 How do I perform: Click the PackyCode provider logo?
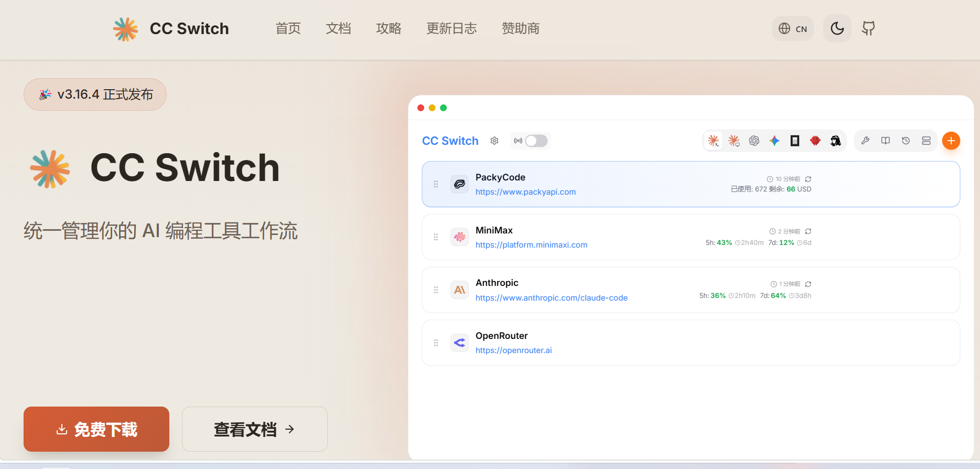point(460,184)
